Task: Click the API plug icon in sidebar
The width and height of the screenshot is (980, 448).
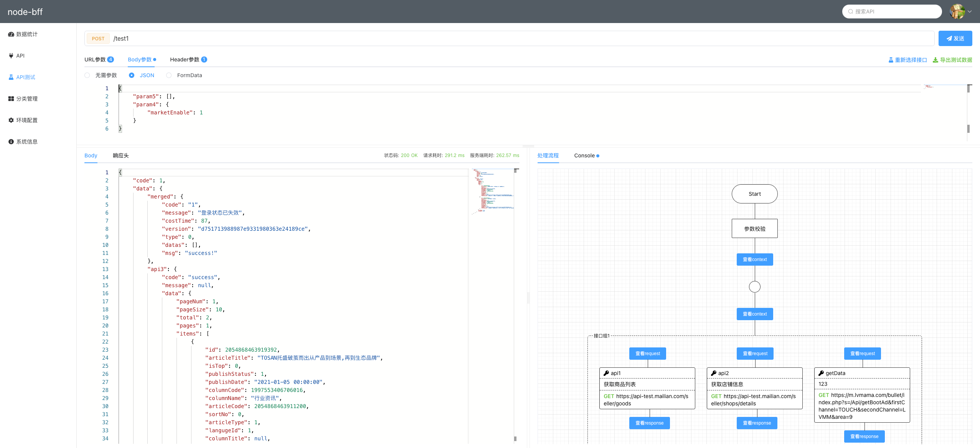Action: coord(11,56)
